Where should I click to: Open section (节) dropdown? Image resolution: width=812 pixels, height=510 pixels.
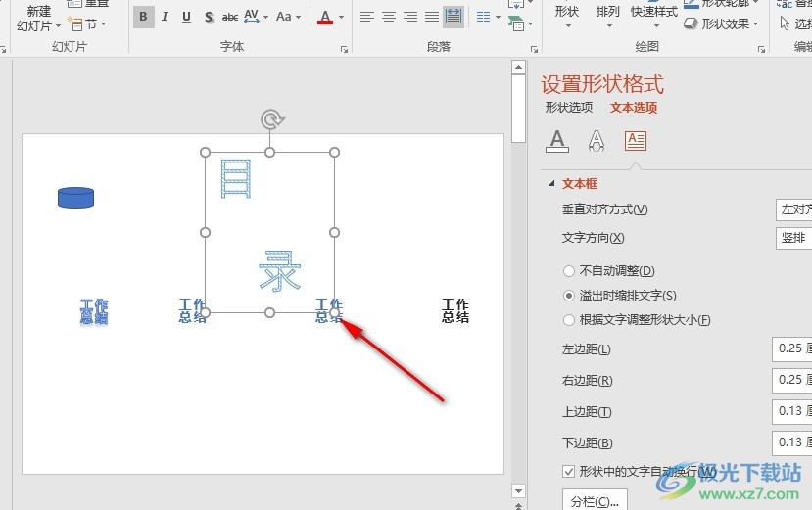[86, 23]
